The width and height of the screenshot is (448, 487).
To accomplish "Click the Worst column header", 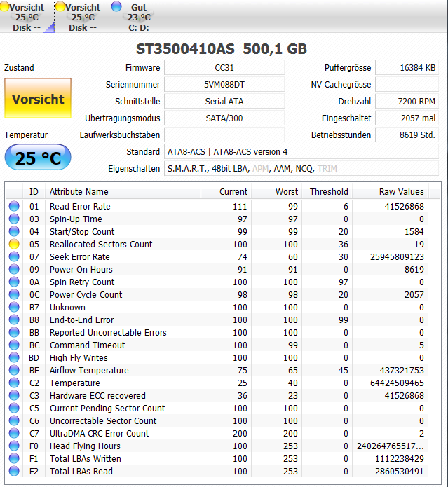I will coord(276,191).
